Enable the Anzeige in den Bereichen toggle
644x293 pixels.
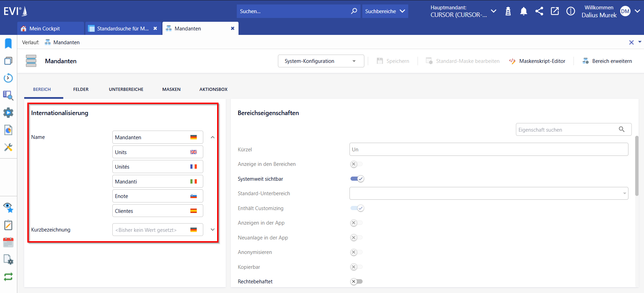click(356, 164)
